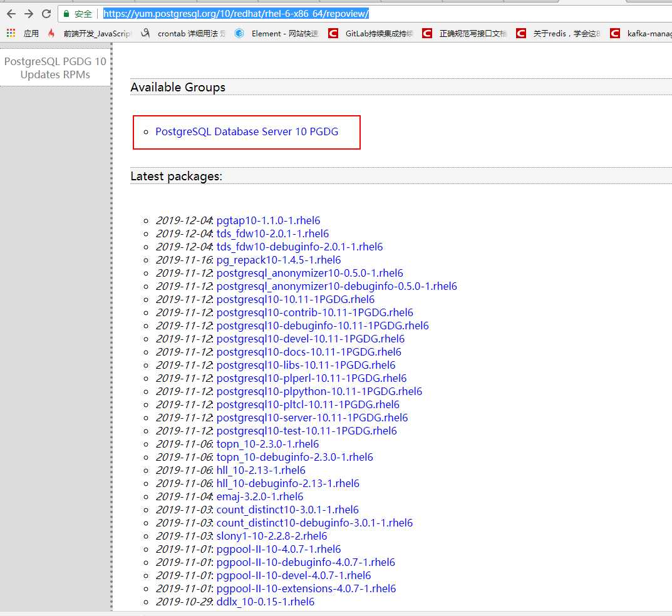This screenshot has width=672, height=616.
Task: Open count_distinct10-3.0.1-1.rhel6 package
Action: click(287, 510)
